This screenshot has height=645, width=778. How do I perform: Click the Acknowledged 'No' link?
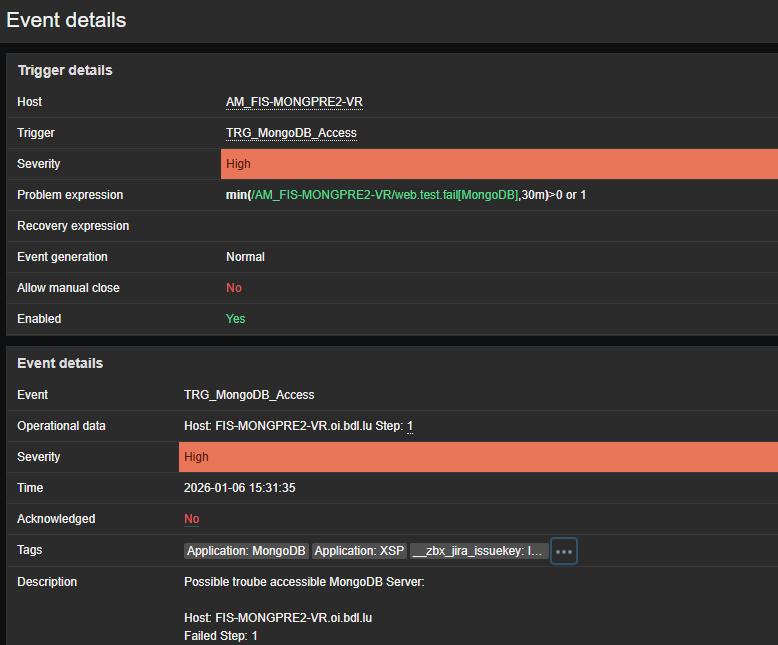click(191, 519)
